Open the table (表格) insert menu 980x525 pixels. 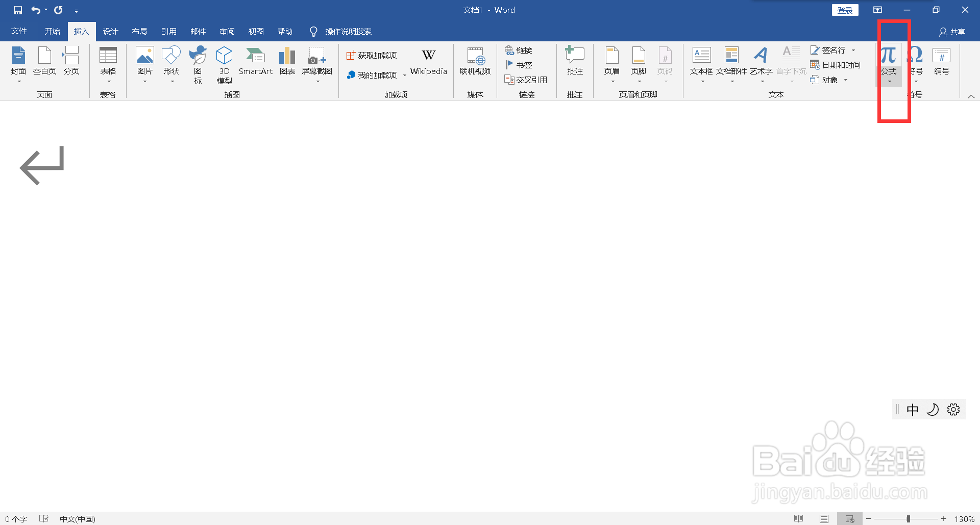(108, 65)
